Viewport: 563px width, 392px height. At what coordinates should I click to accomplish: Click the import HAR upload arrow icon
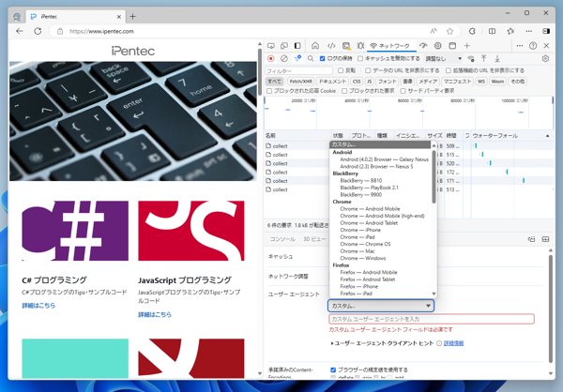coord(484,58)
